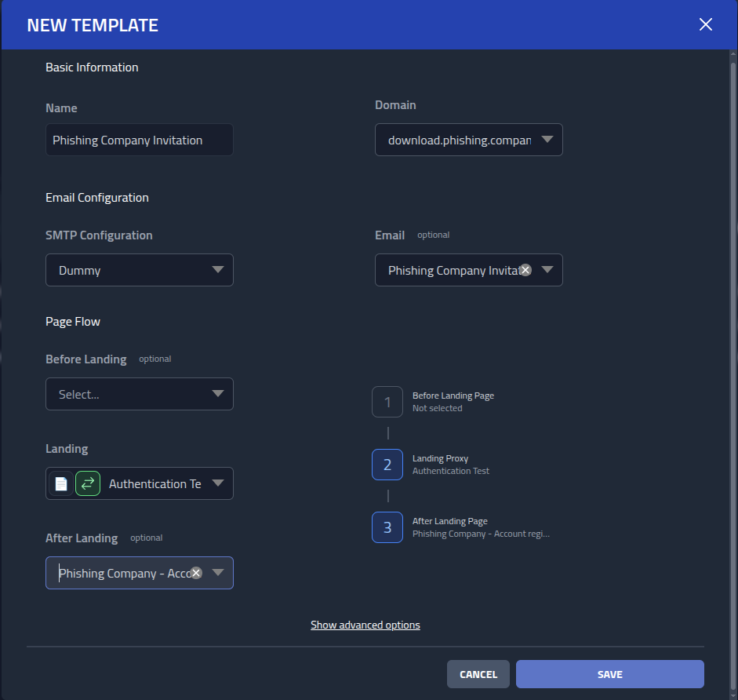Screen dimensions: 738x700
Task: Expand the Before Landing select dropdown
Action: click(x=220, y=393)
